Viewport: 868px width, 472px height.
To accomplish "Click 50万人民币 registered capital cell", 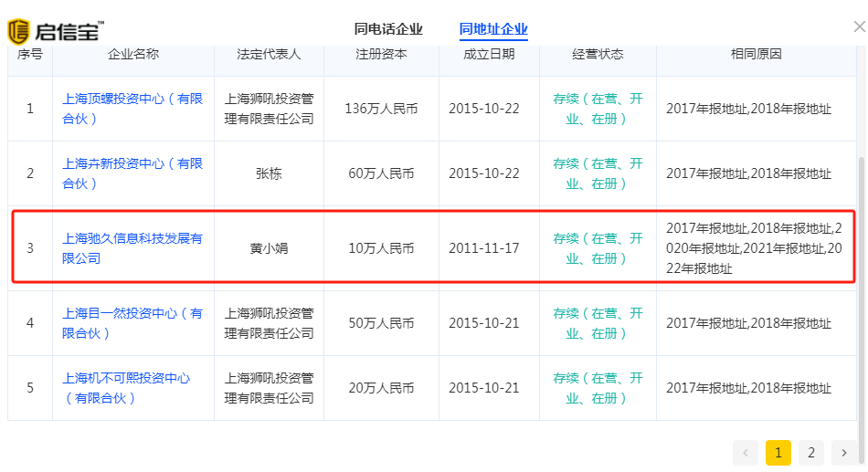I will pos(381,323).
